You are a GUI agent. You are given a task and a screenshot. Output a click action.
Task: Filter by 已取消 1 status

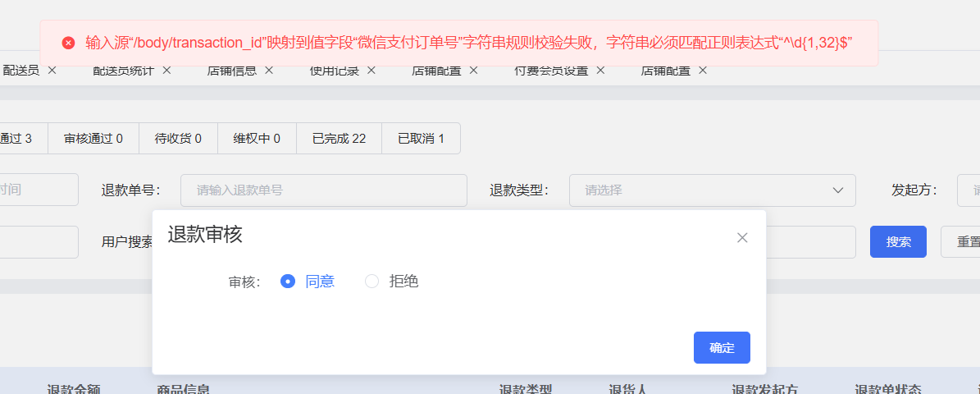422,138
